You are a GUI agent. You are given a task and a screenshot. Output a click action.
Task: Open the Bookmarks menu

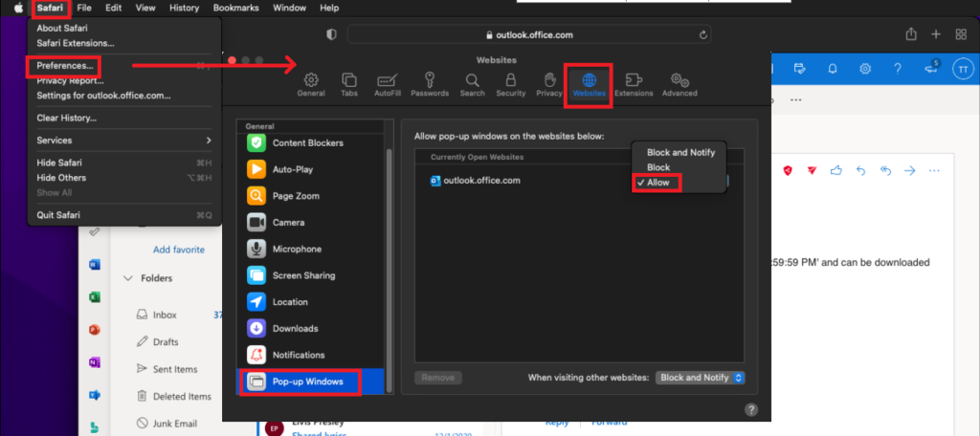tap(234, 8)
